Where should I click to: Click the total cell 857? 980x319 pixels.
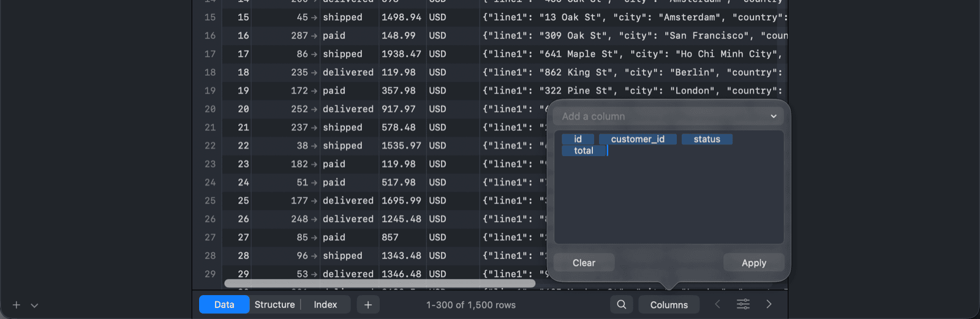[x=402, y=237]
